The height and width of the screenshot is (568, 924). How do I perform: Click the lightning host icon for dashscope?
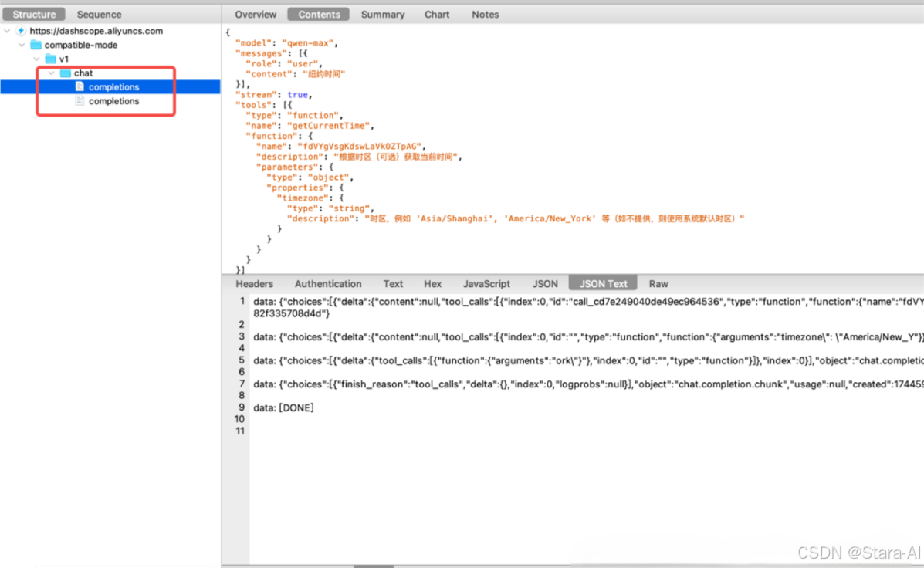pyautogui.click(x=21, y=31)
